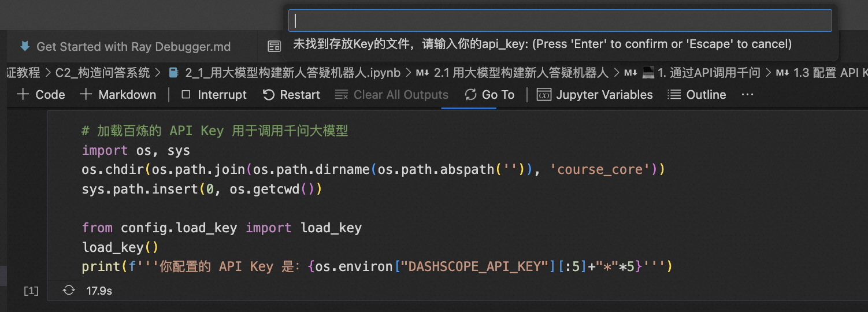The width and height of the screenshot is (868, 312).
Task: Click the Jupyter Variables (x) icon
Action: 544,95
